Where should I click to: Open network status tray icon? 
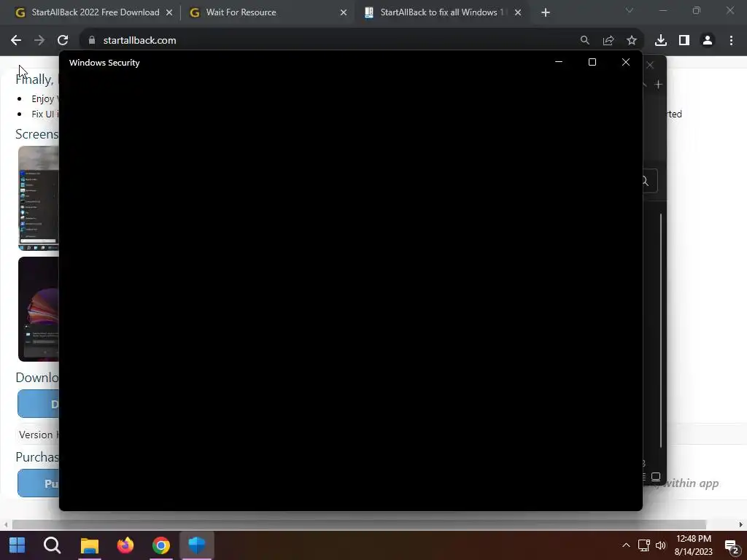(643, 545)
